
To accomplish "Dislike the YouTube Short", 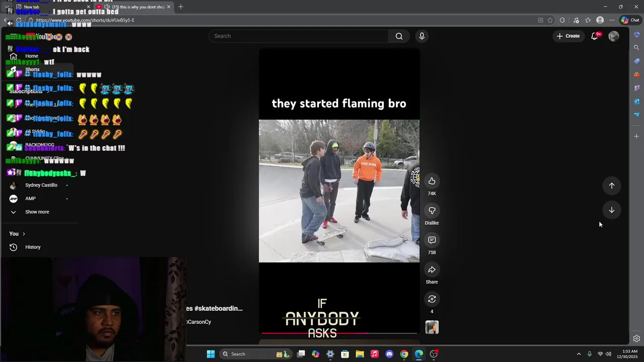I will click(432, 211).
